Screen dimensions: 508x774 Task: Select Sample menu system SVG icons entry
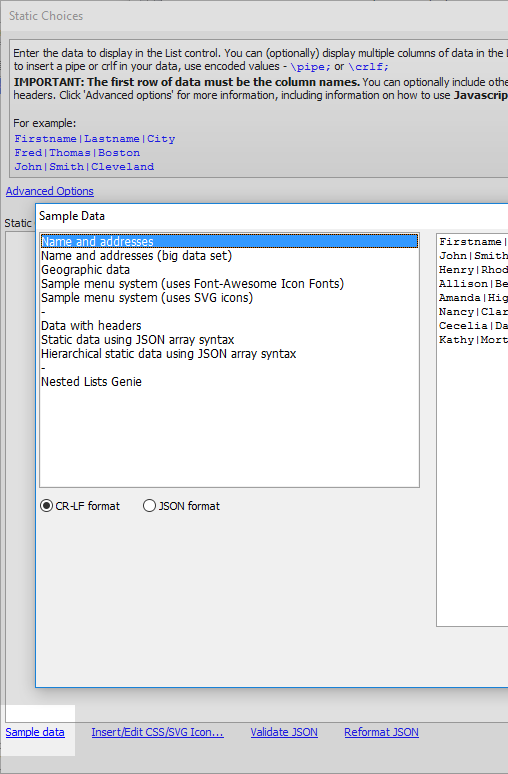(x=229, y=298)
